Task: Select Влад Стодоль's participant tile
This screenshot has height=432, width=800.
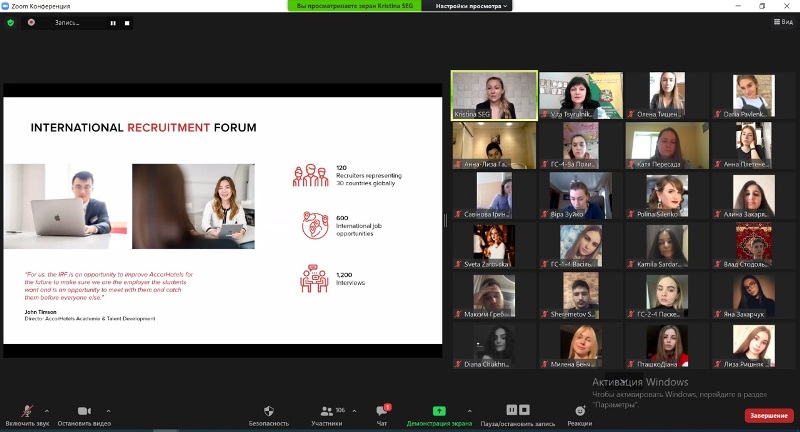Action: click(x=754, y=245)
